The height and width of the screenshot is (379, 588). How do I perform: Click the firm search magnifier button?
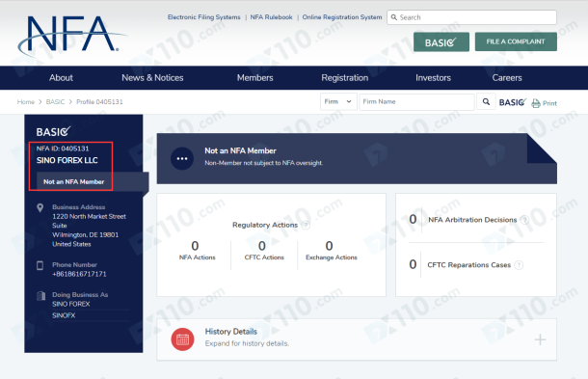tap(486, 101)
